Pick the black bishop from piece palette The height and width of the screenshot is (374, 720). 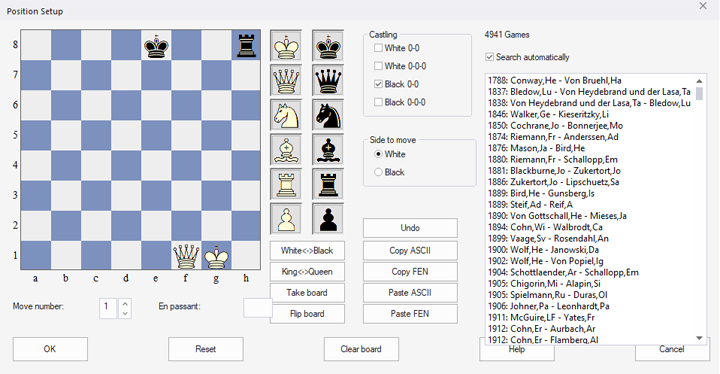pyautogui.click(x=328, y=150)
